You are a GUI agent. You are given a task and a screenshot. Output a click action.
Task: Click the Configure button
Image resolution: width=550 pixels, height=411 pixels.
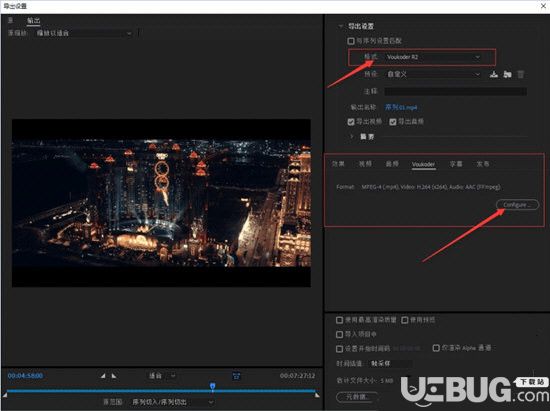(517, 204)
